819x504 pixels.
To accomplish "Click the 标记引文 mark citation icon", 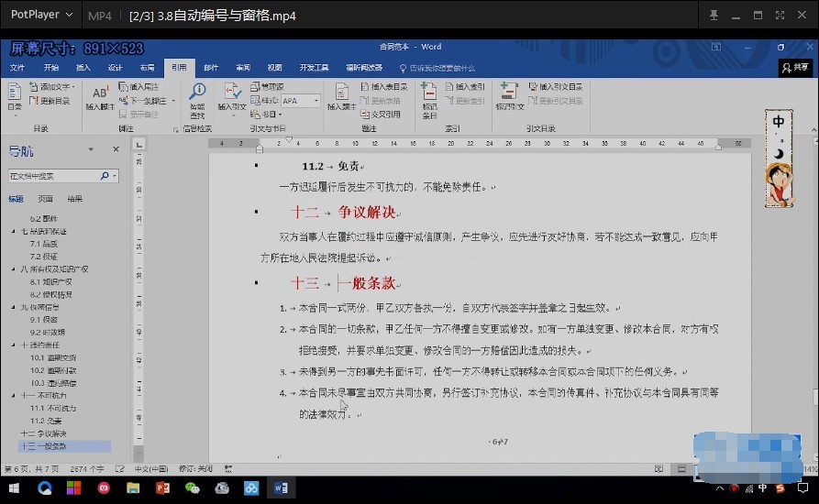I will 509,96.
